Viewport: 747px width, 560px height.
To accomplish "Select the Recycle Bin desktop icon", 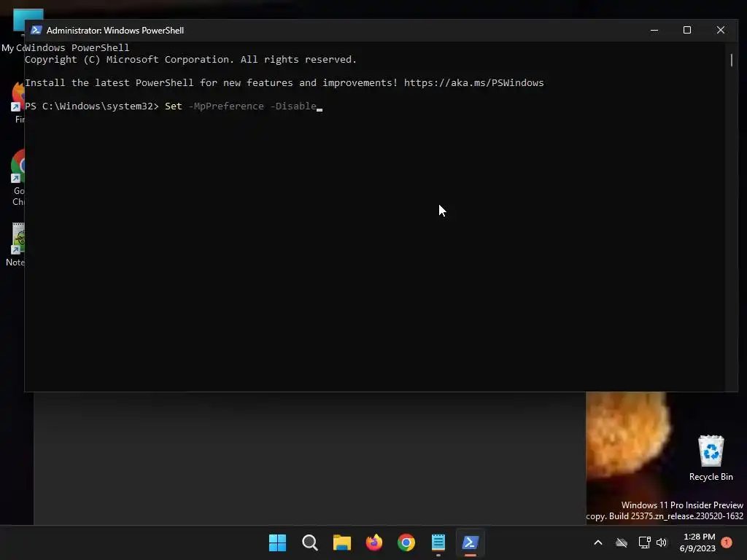I will click(x=711, y=458).
